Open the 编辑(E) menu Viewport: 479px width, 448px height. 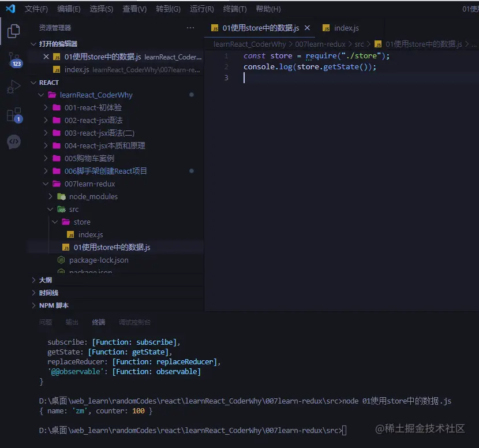pyautogui.click(x=69, y=9)
